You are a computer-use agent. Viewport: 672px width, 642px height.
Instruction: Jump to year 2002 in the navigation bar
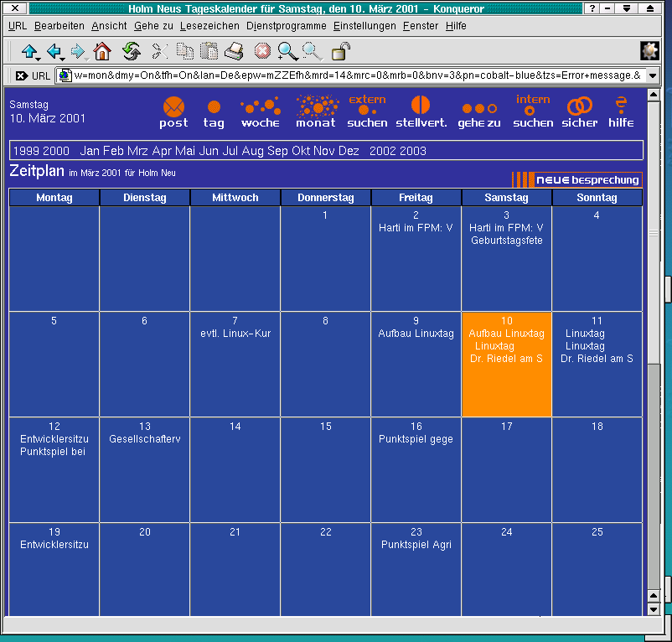pos(382,151)
